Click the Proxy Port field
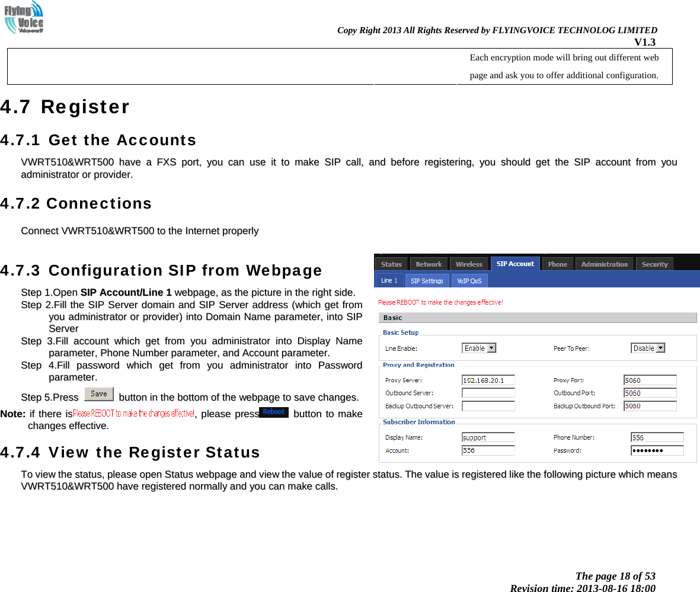The height and width of the screenshot is (592, 700). [650, 380]
